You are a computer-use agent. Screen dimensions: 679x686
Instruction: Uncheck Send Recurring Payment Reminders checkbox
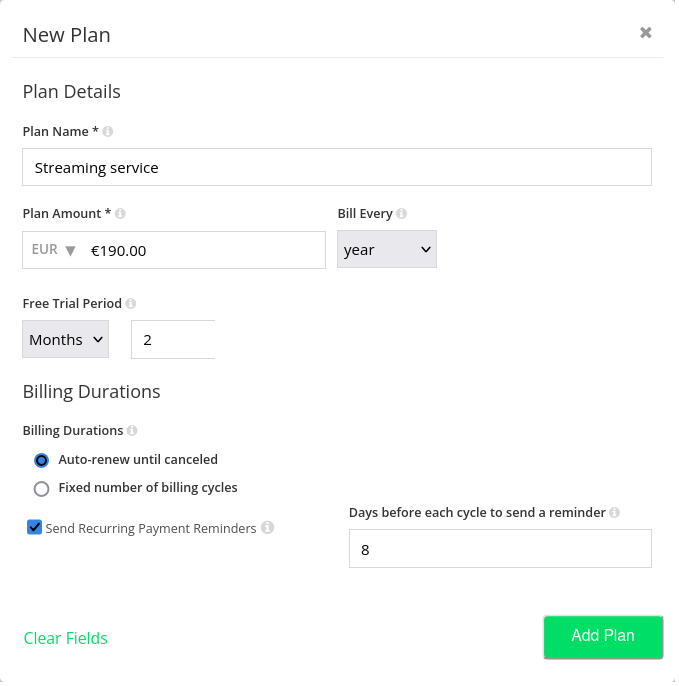pos(35,527)
